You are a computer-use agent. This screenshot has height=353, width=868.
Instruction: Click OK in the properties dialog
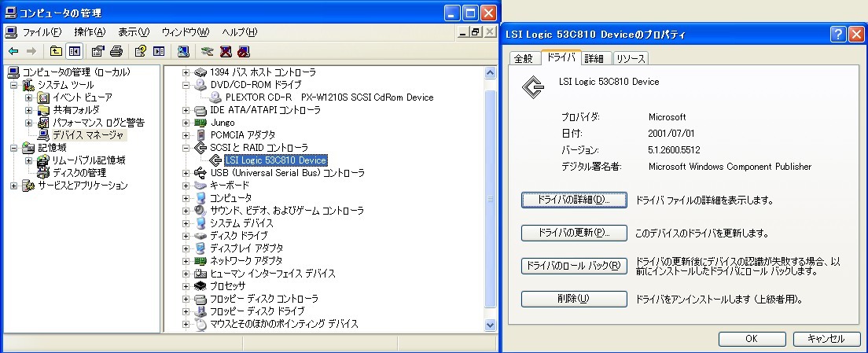pos(752,339)
